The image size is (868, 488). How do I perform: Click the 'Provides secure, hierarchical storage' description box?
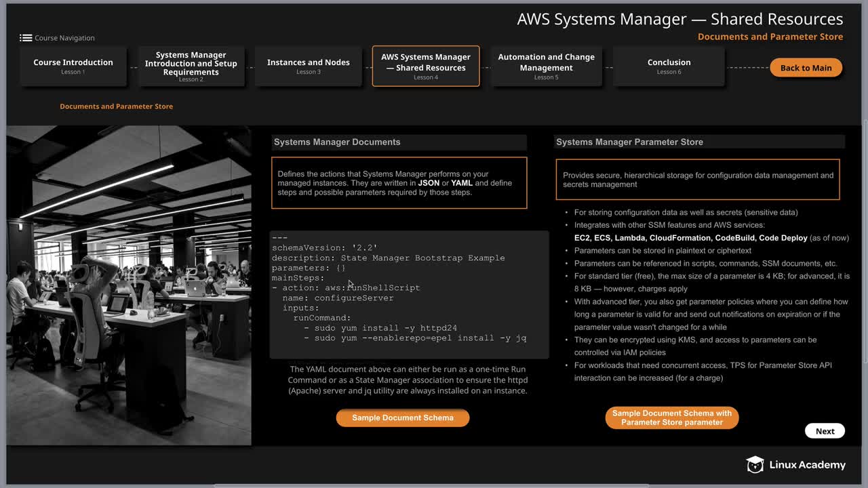[698, 180]
